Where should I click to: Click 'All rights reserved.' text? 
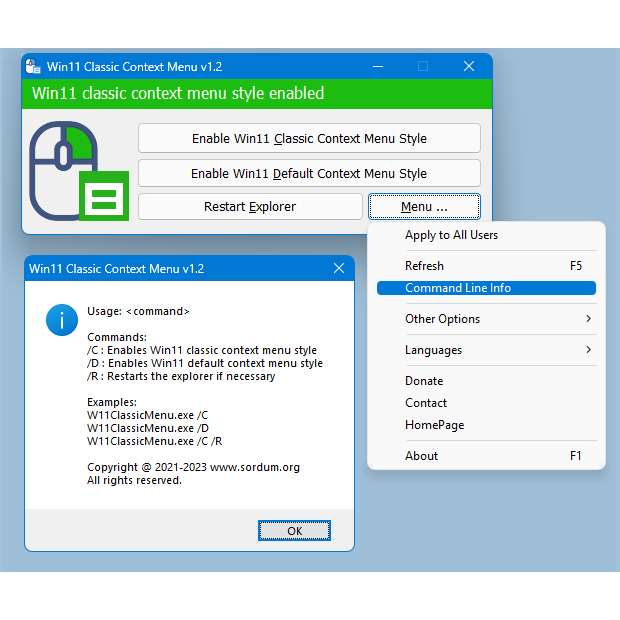pyautogui.click(x=134, y=480)
